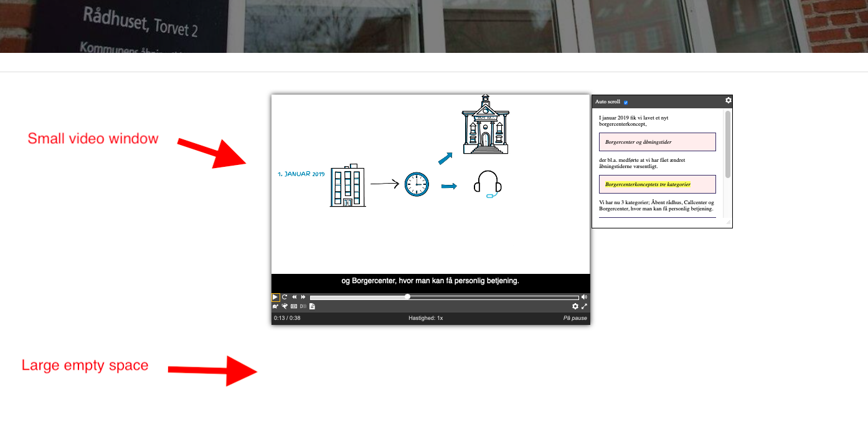Viewport: 868px width, 427px height.
Task: Click the 'På pause' status text
Action: [x=575, y=318]
